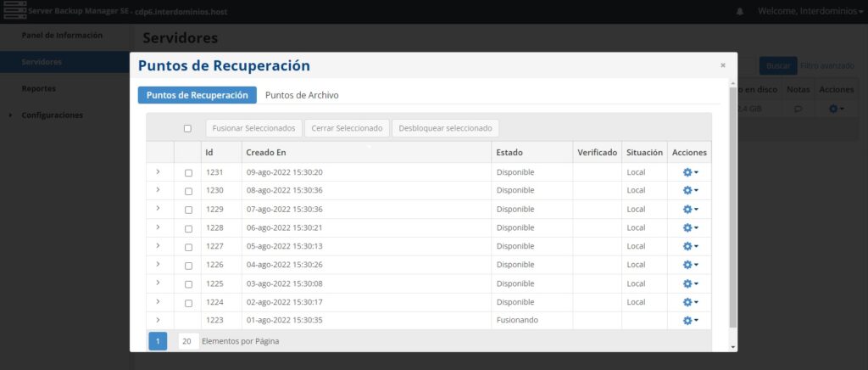Expand row details for recovery point 1231
Image resolution: width=868 pixels, height=370 pixels.
(x=158, y=171)
